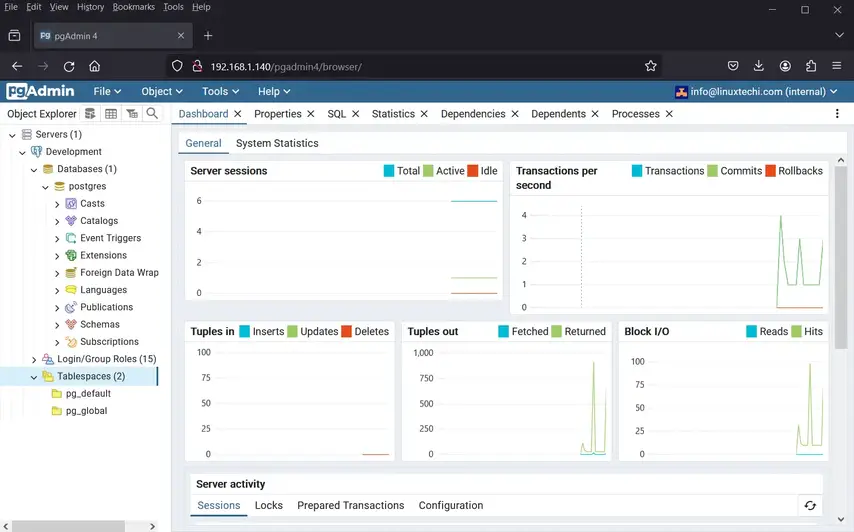Select the pg_default tablespace
The width and height of the screenshot is (854, 532).
pyautogui.click(x=87, y=394)
